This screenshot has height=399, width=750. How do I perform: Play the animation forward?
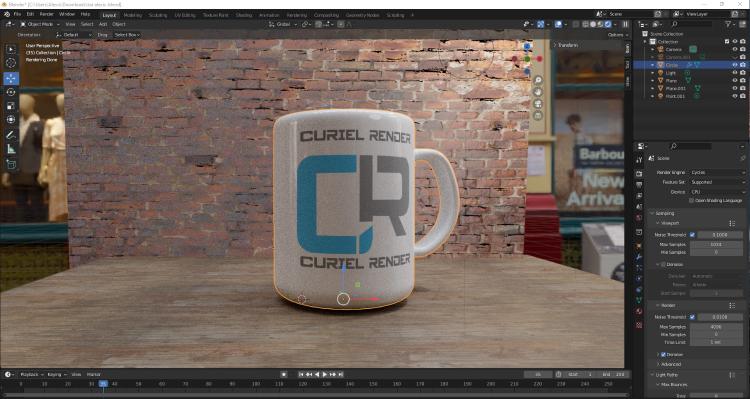coord(324,374)
